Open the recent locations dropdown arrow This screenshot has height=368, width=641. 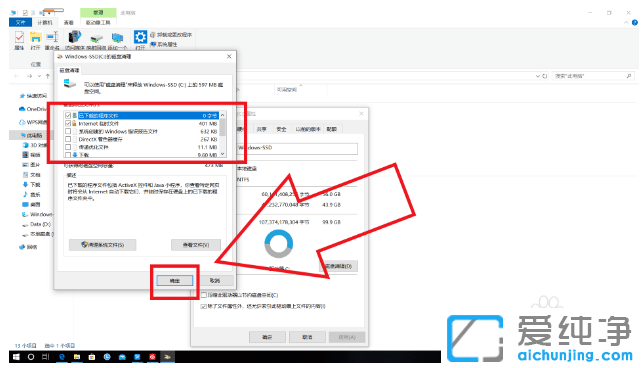tap(39, 76)
